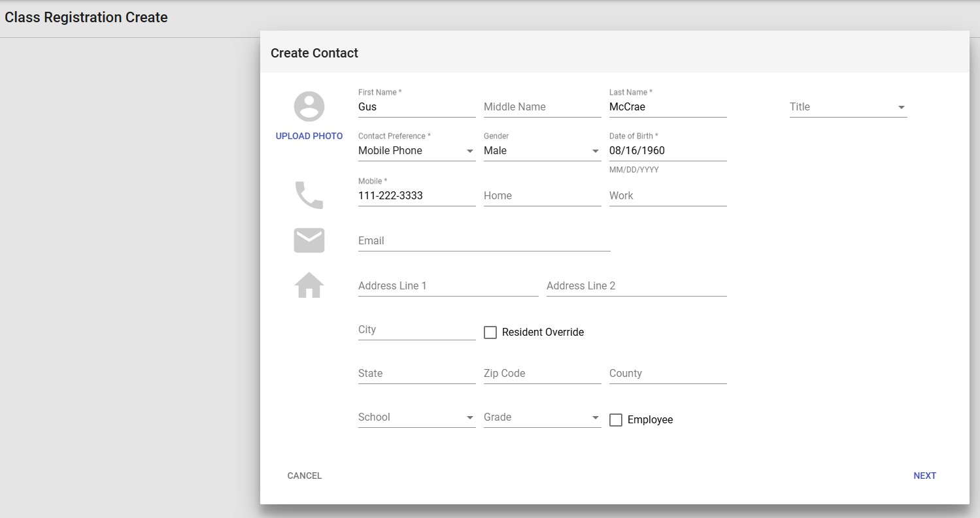Image resolution: width=980 pixels, height=518 pixels.
Task: Click the UPLOAD PHOTO link
Action: (309, 136)
